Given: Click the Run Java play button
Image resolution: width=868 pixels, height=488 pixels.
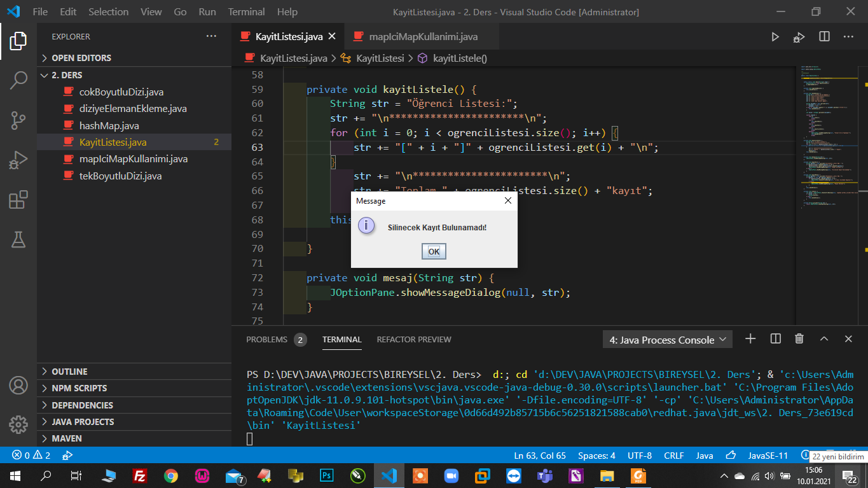Looking at the screenshot, I should [775, 37].
